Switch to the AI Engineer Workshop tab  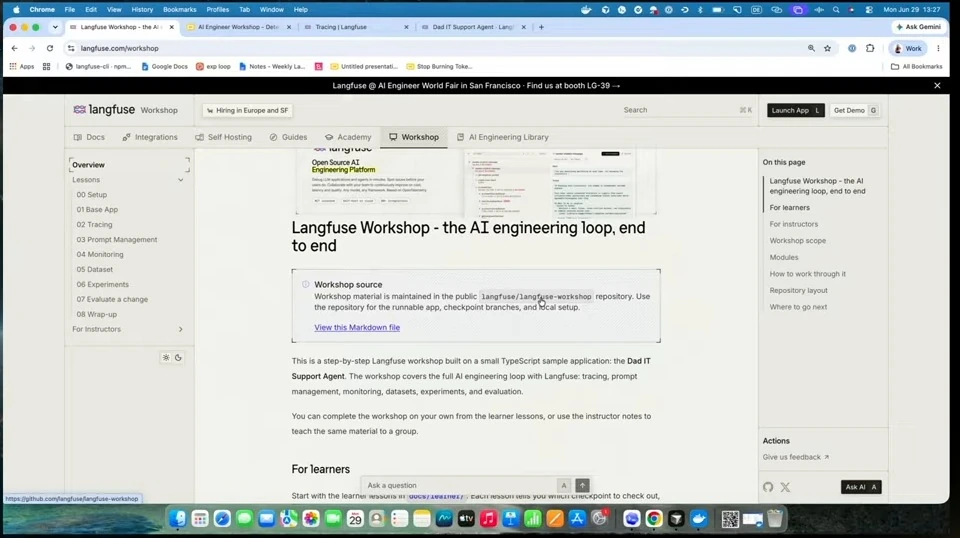238,27
